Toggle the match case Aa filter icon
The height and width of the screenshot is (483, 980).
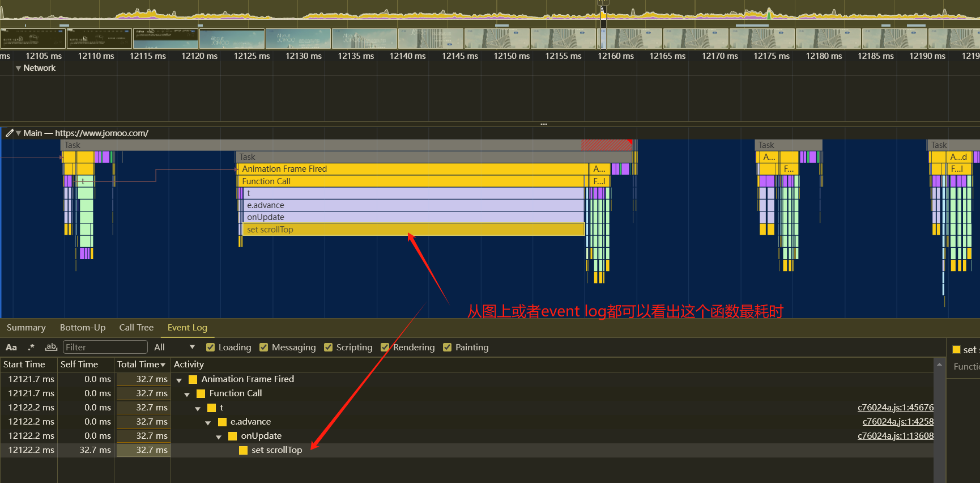click(11, 348)
